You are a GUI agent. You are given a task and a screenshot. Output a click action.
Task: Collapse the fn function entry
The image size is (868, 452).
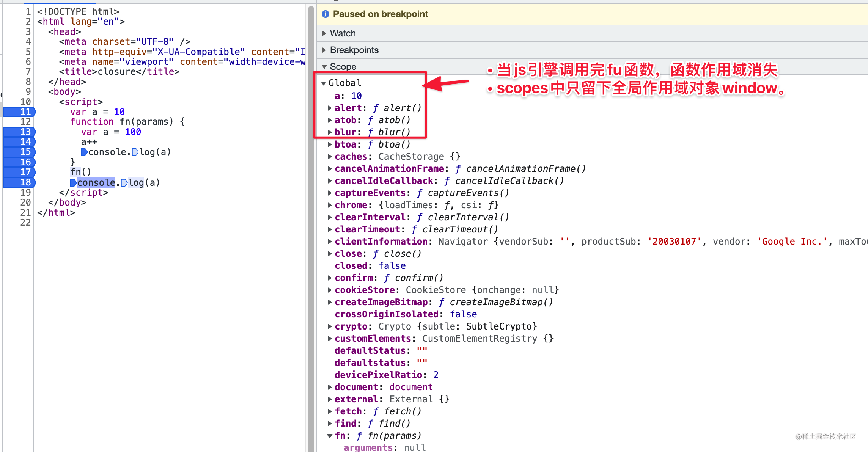click(330, 436)
